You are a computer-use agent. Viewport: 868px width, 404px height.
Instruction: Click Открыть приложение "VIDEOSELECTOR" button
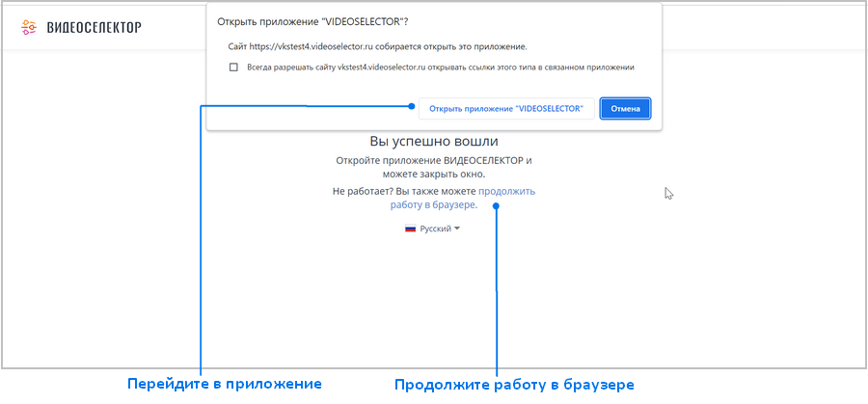point(506,109)
